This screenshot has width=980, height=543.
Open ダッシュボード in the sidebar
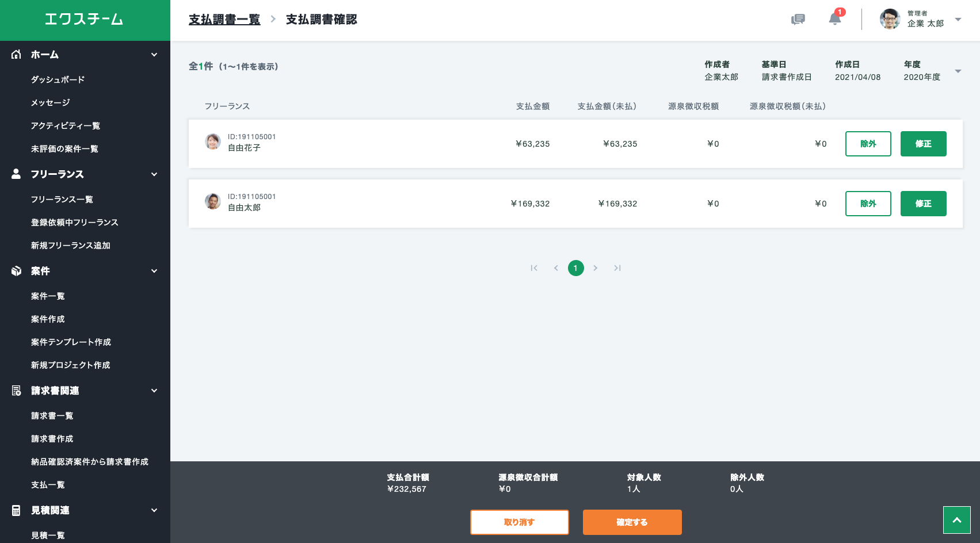[58, 79]
